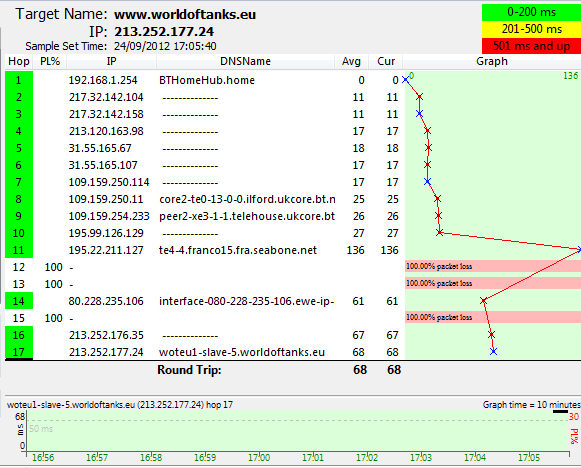The height and width of the screenshot is (468, 581).
Task: Click DNS name peer2-xe3-1-1.telehouse.ukcore
Action: [247, 216]
